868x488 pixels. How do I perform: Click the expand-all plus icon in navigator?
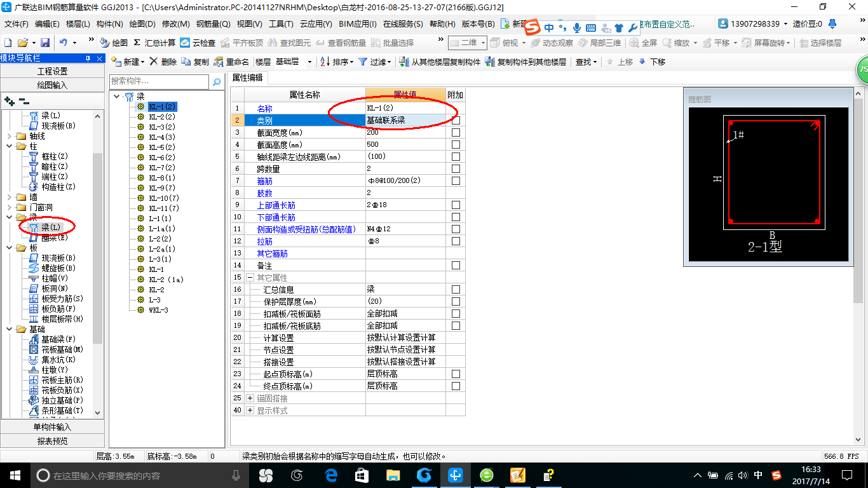[x=9, y=100]
